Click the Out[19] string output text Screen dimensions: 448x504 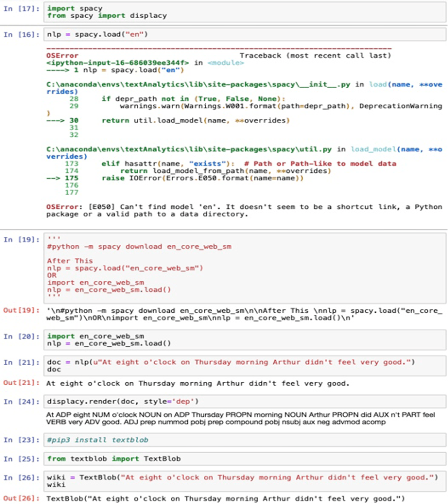point(244,314)
